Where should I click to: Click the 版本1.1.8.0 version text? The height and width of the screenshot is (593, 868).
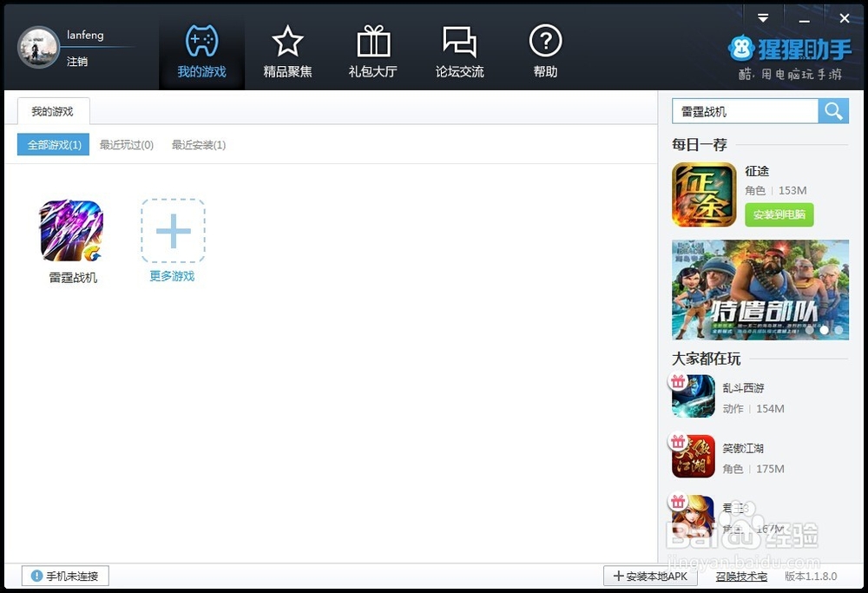pyautogui.click(x=811, y=576)
